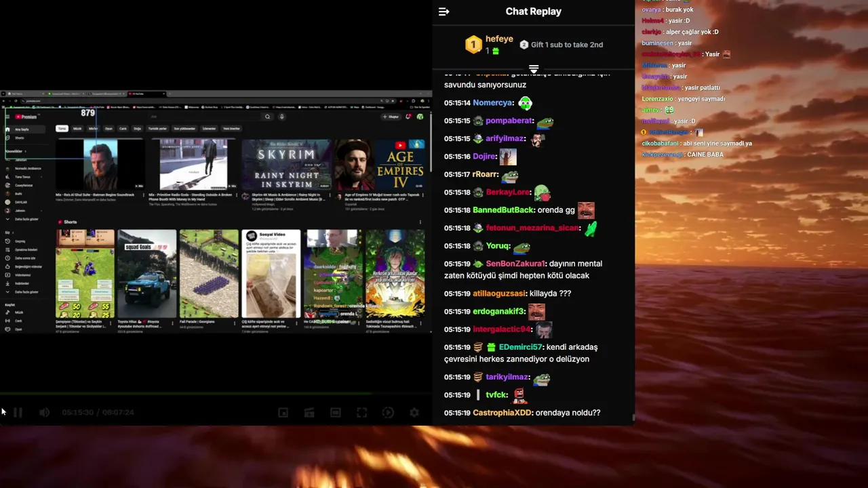The height and width of the screenshot is (488, 868).
Task: Open options menu of the Batman mix video
Action: pos(144,196)
